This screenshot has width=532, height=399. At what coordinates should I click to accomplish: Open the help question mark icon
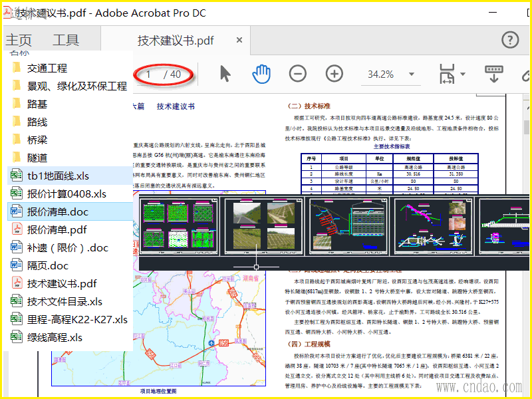click(510, 40)
